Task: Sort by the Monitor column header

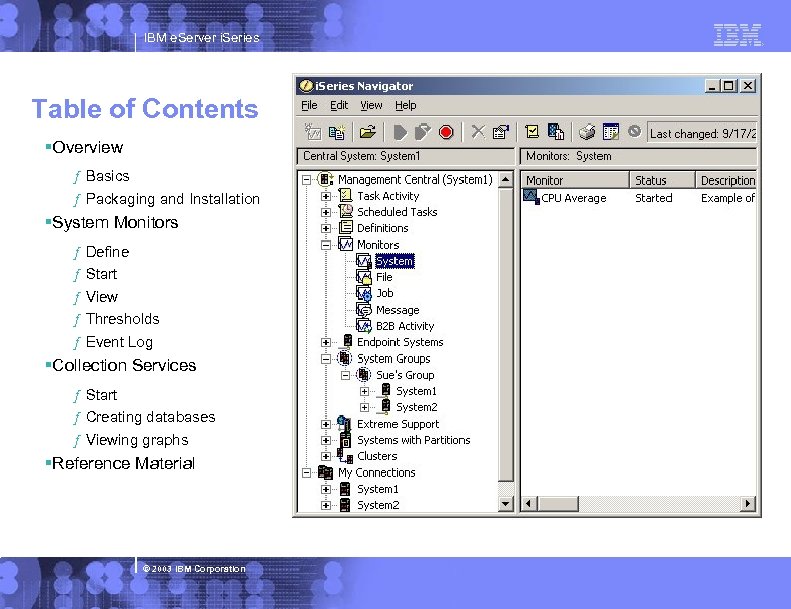Action: pos(575,180)
